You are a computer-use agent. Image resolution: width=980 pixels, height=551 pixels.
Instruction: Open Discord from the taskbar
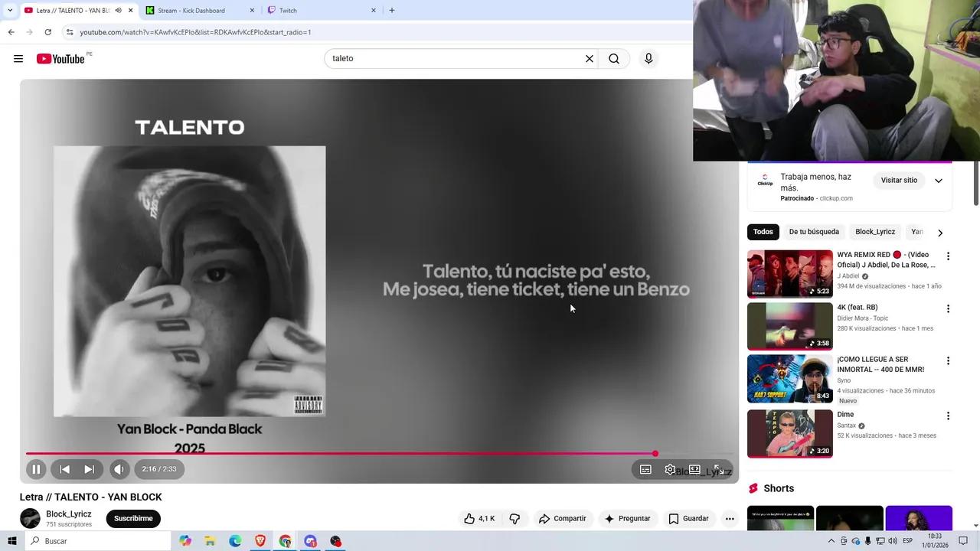(x=310, y=541)
